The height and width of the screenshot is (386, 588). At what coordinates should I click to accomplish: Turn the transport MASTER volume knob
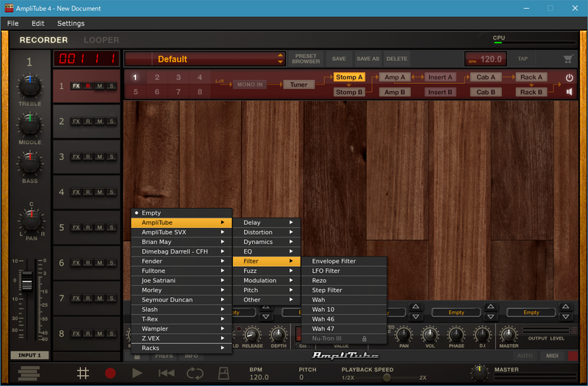480,373
